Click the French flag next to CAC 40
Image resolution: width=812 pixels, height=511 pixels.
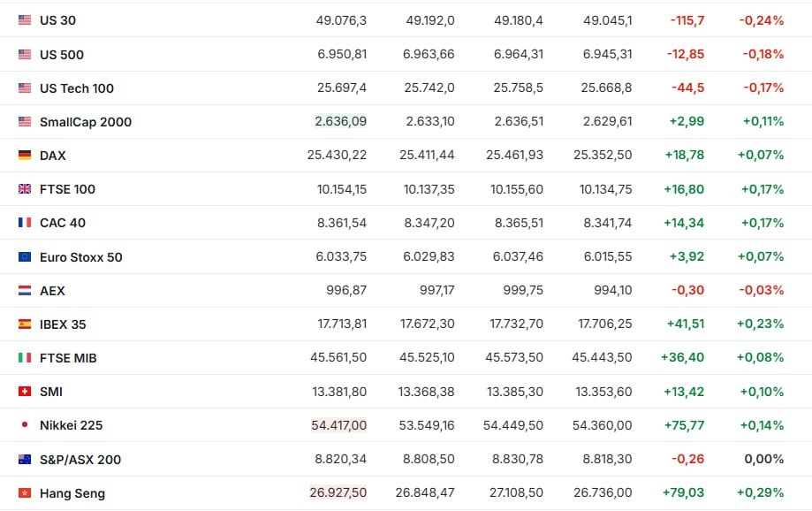click(x=25, y=223)
